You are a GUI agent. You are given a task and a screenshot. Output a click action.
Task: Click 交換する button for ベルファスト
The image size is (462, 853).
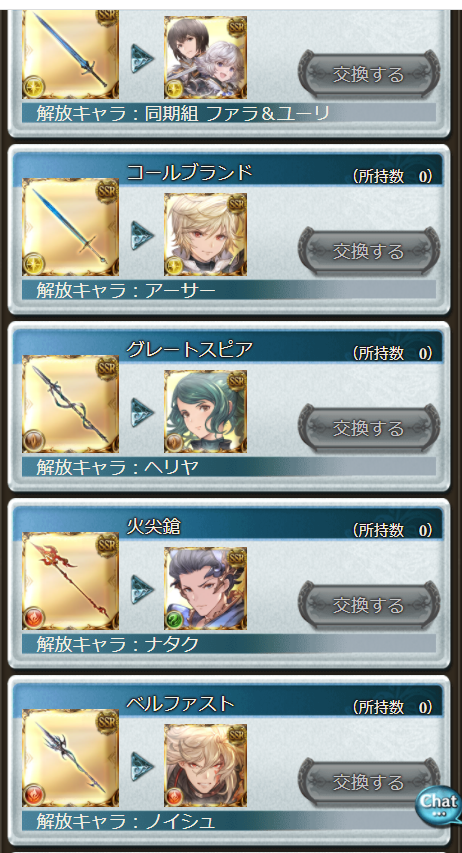point(369,782)
